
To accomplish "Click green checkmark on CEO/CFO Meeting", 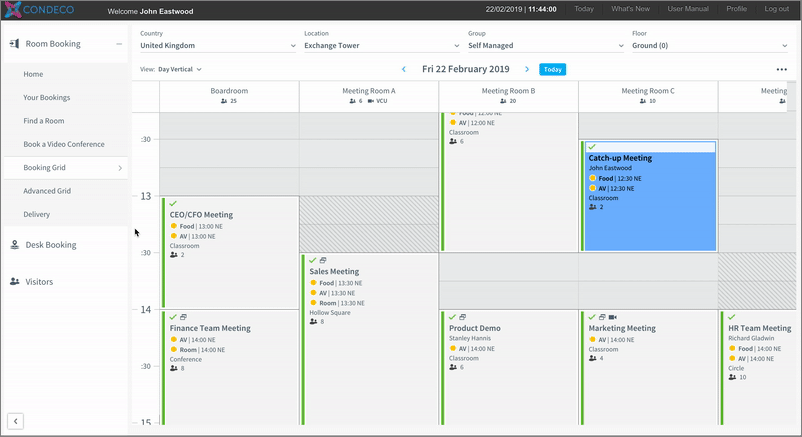I will pyautogui.click(x=173, y=204).
